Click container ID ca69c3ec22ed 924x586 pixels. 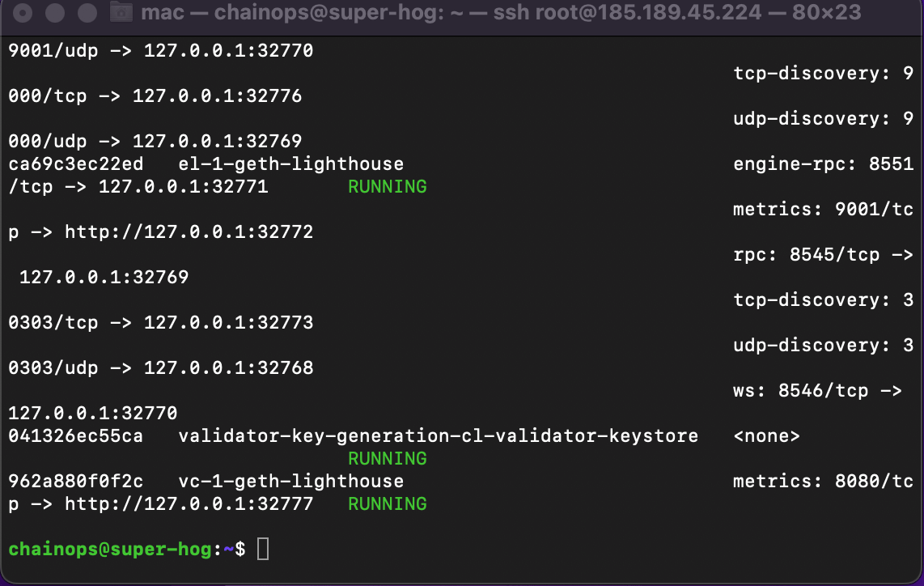(76, 164)
